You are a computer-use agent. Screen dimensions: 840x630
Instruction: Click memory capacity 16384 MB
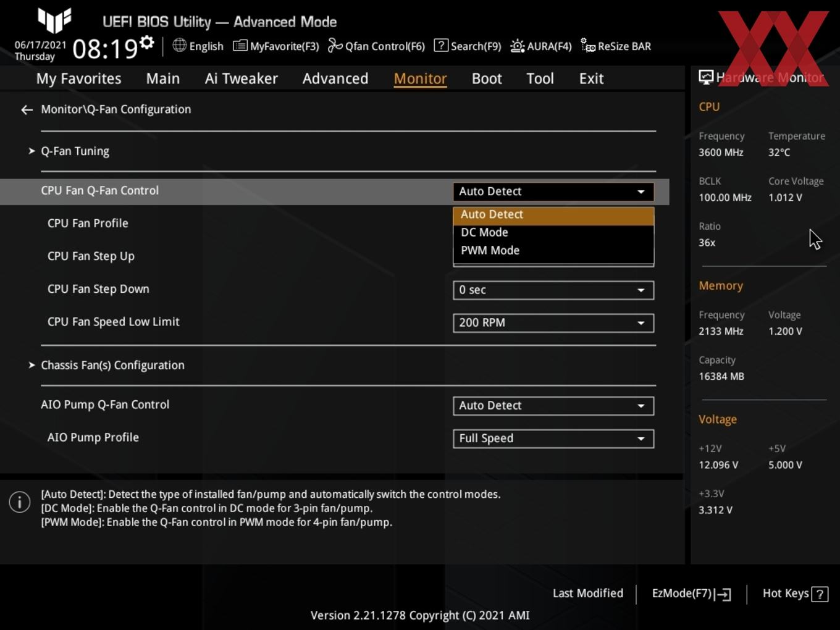click(x=721, y=376)
